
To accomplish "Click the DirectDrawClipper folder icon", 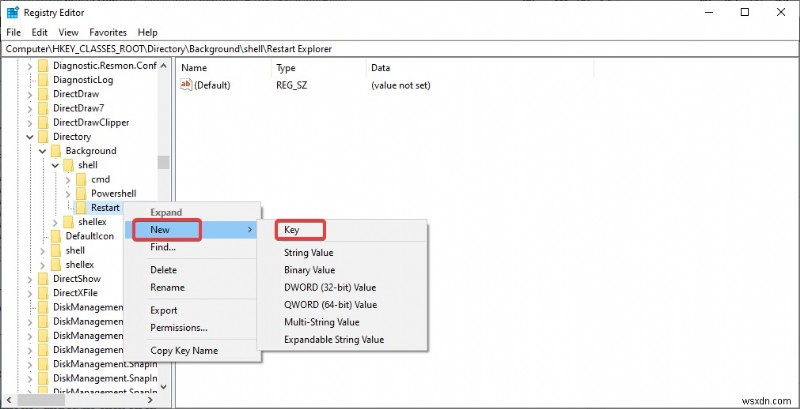I will 43,122.
